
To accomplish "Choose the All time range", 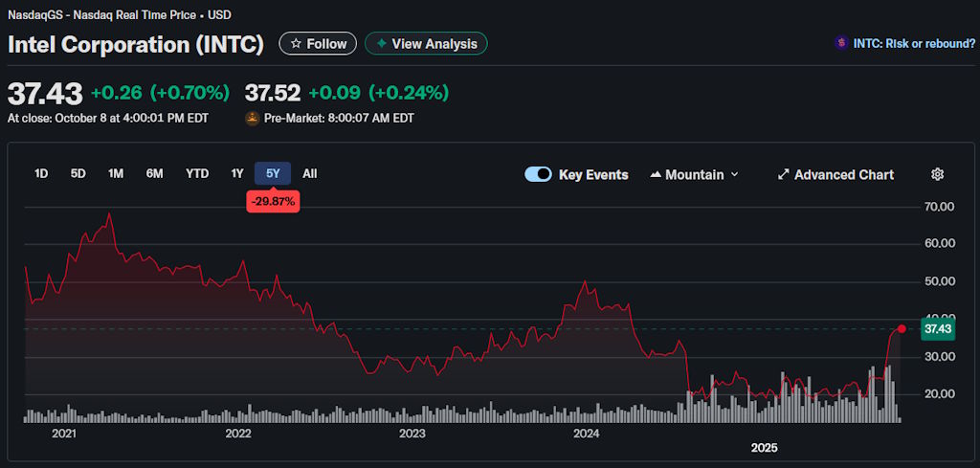I will click(309, 173).
